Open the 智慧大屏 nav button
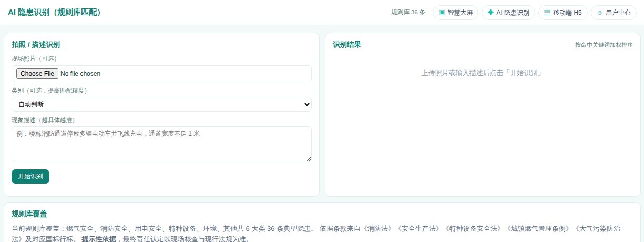The width and height of the screenshot is (644, 242). (x=455, y=12)
